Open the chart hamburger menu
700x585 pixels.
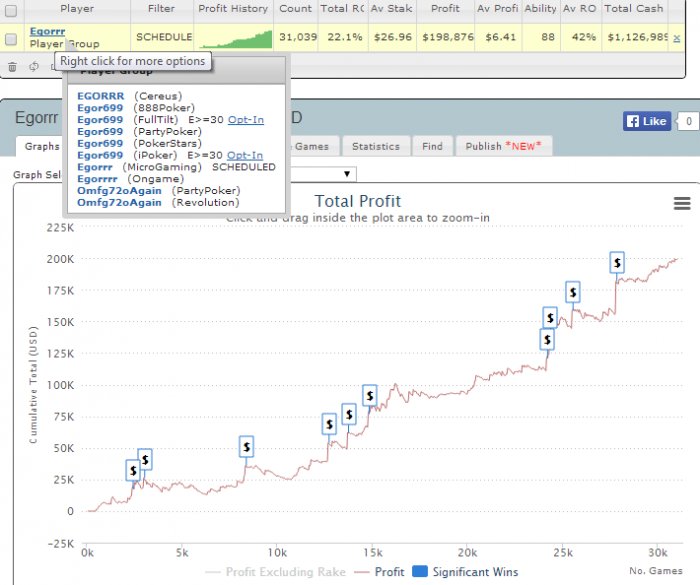[682, 203]
